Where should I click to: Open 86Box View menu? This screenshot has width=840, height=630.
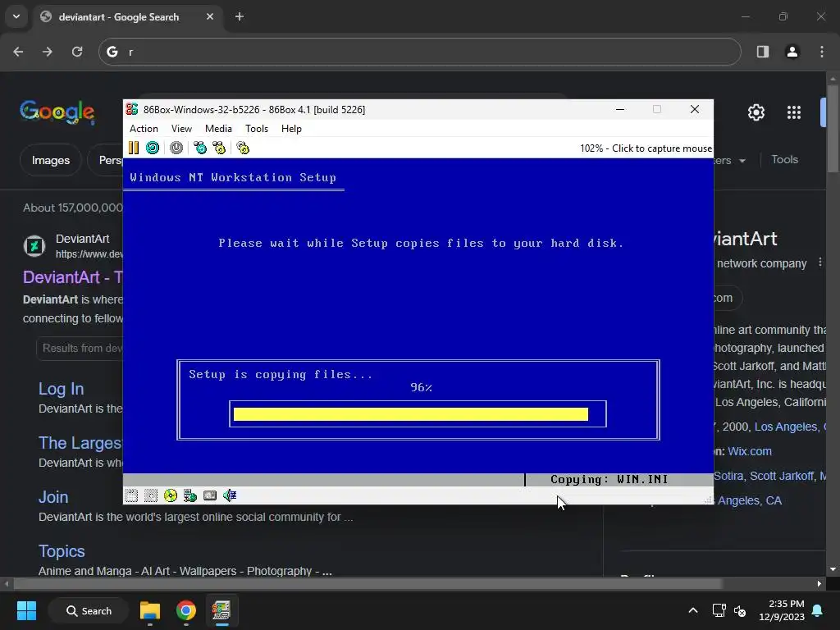coord(181,129)
